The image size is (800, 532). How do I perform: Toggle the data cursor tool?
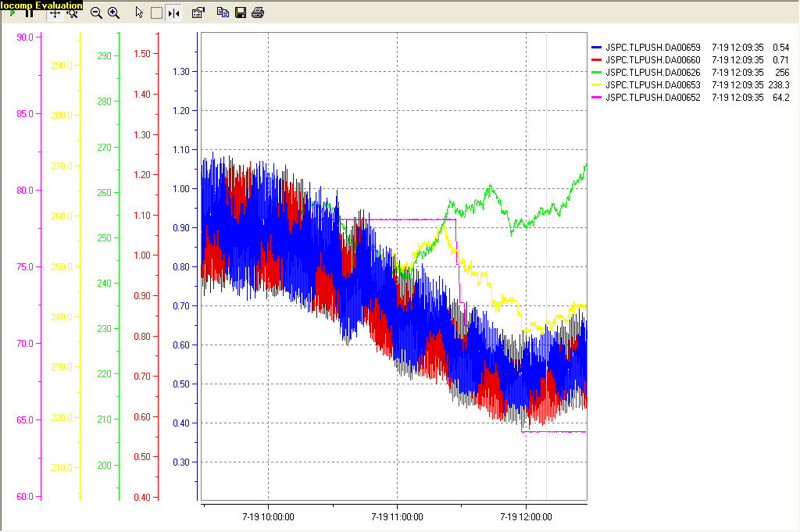tap(173, 13)
